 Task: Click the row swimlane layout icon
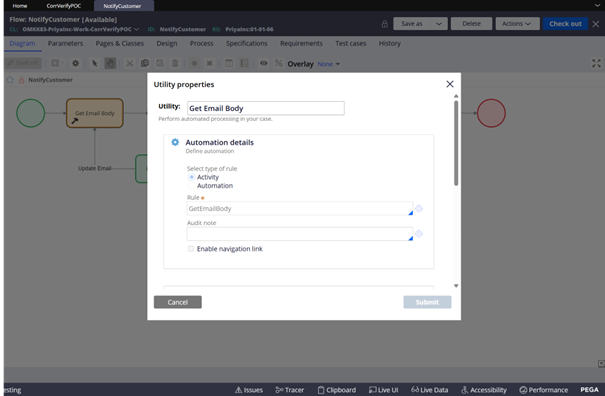tap(244, 63)
